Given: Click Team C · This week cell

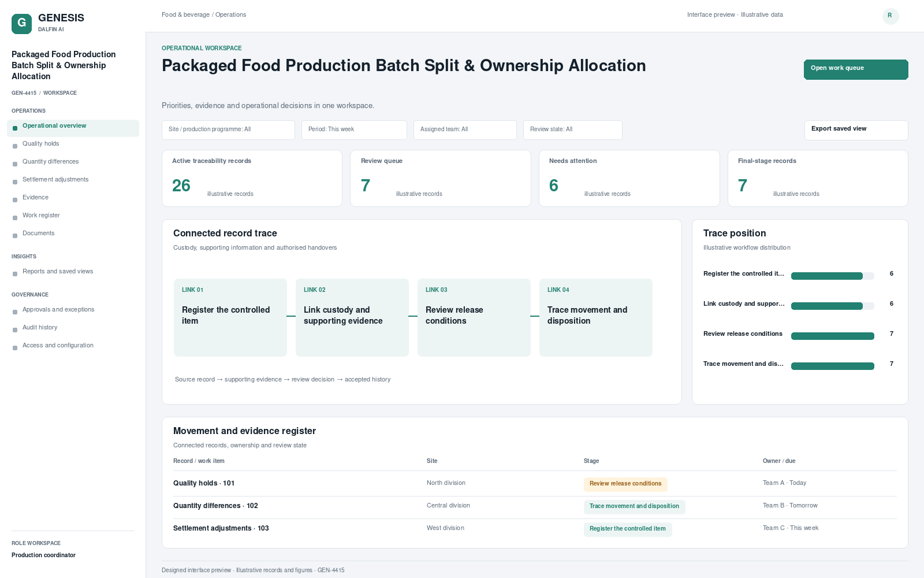Looking at the screenshot, I should [x=791, y=528].
